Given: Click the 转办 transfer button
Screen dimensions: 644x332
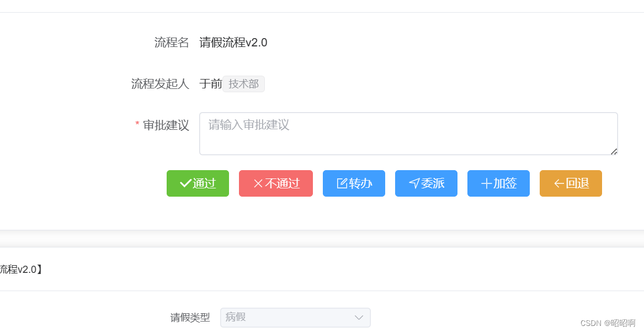Looking at the screenshot, I should [354, 183].
